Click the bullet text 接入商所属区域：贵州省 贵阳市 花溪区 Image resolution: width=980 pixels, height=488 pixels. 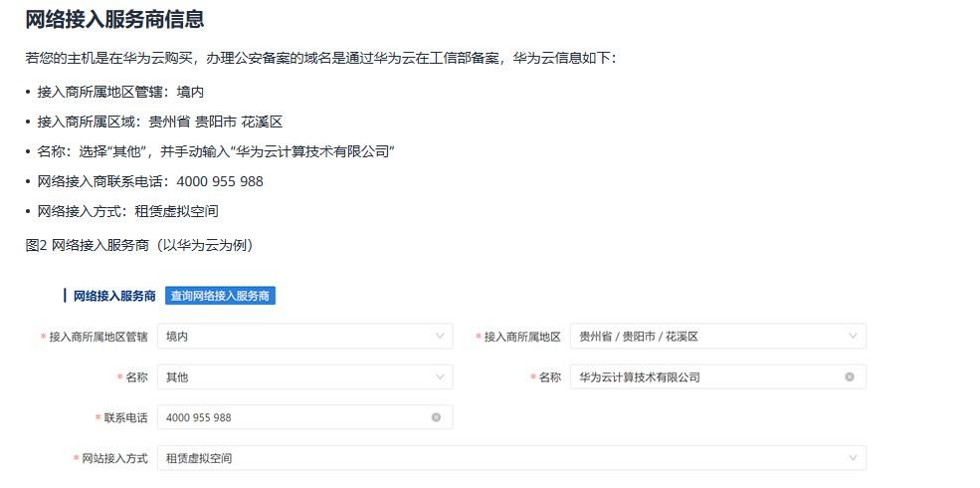coord(160,122)
